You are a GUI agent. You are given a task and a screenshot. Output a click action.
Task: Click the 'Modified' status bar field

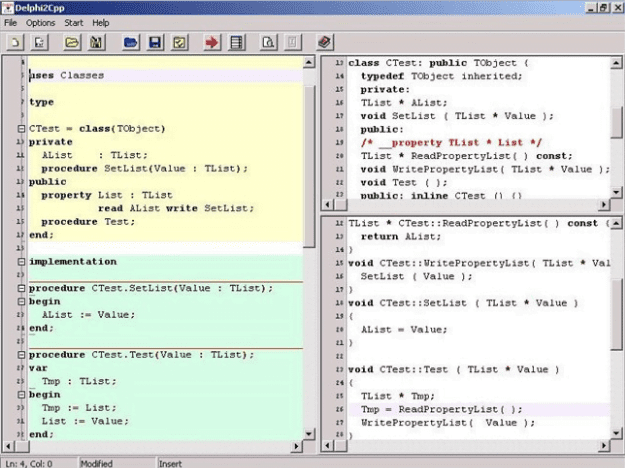point(96,464)
